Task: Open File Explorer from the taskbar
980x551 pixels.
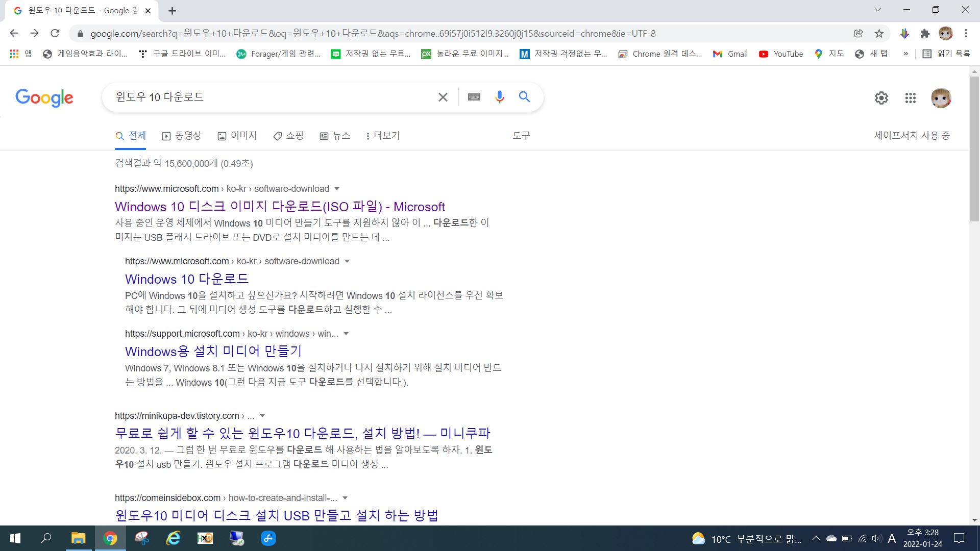Action: pyautogui.click(x=78, y=538)
